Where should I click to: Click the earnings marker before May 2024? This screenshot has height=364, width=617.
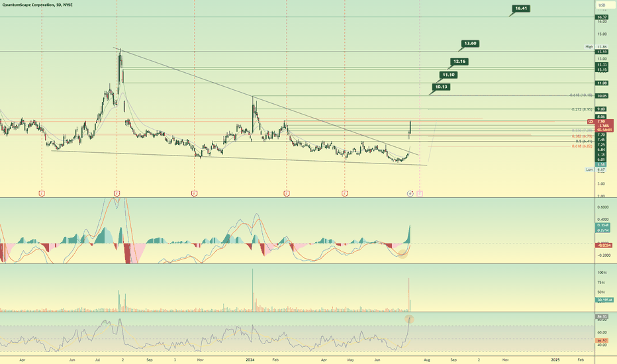[345, 193]
